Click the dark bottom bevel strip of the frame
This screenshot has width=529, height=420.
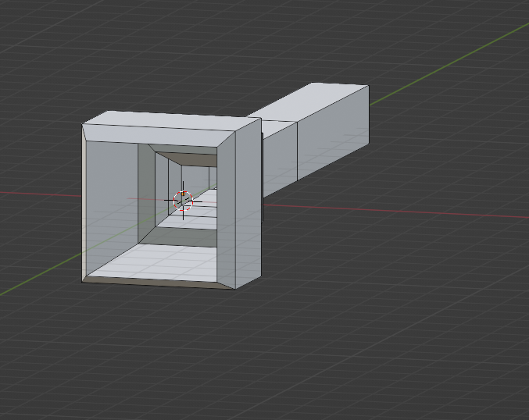click(156, 281)
